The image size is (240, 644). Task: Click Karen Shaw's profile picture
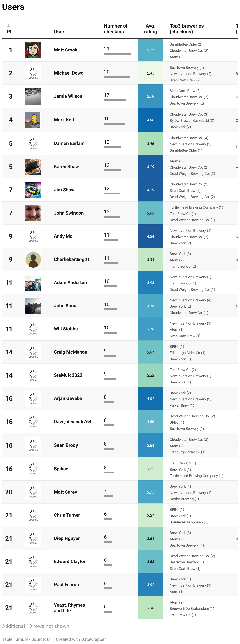33,167
